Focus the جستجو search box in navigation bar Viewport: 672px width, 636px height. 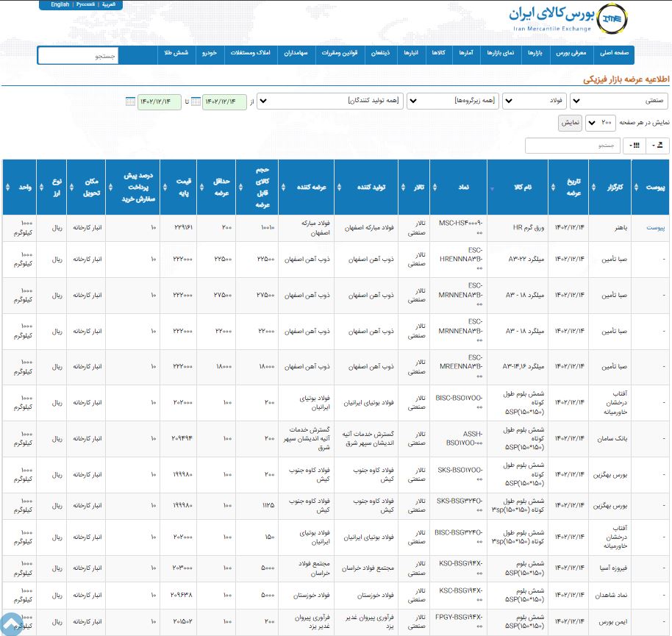(x=78, y=56)
